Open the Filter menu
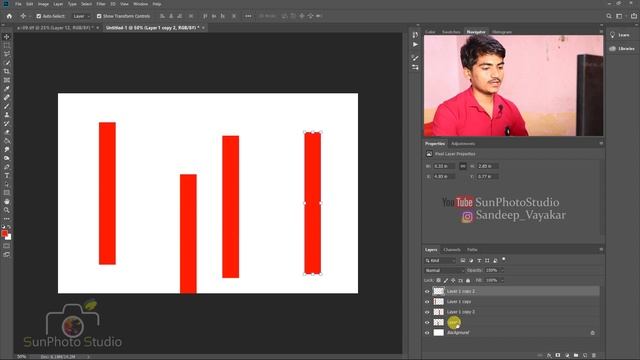640x360 pixels. click(x=101, y=4)
